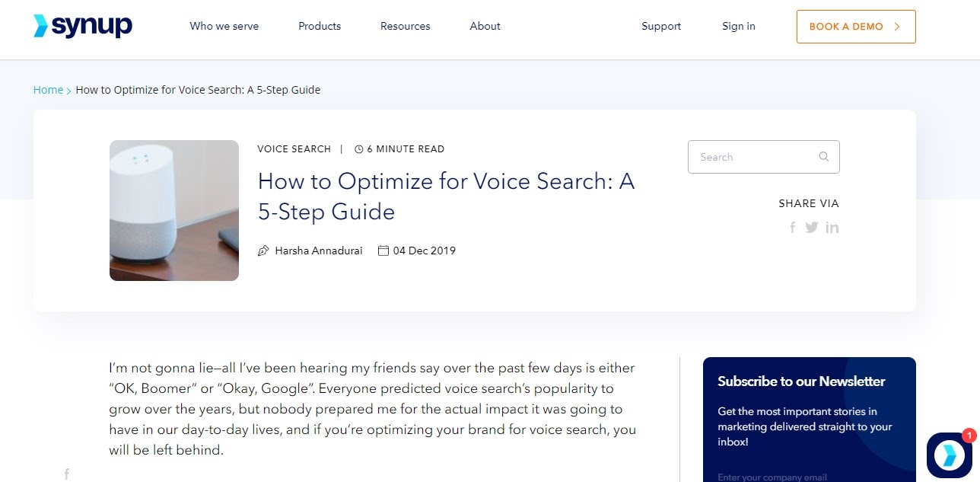
Task: Share article on LinkedIn
Action: tap(832, 227)
